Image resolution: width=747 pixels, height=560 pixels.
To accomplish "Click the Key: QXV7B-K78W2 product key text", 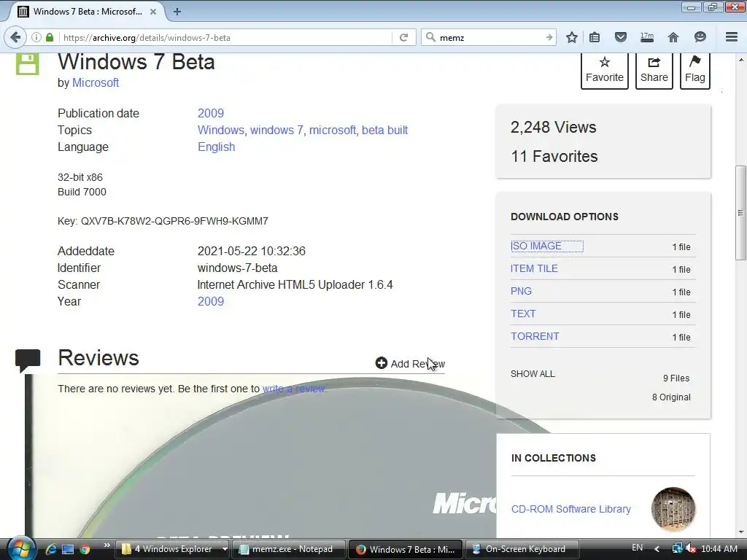I will pos(163,221).
